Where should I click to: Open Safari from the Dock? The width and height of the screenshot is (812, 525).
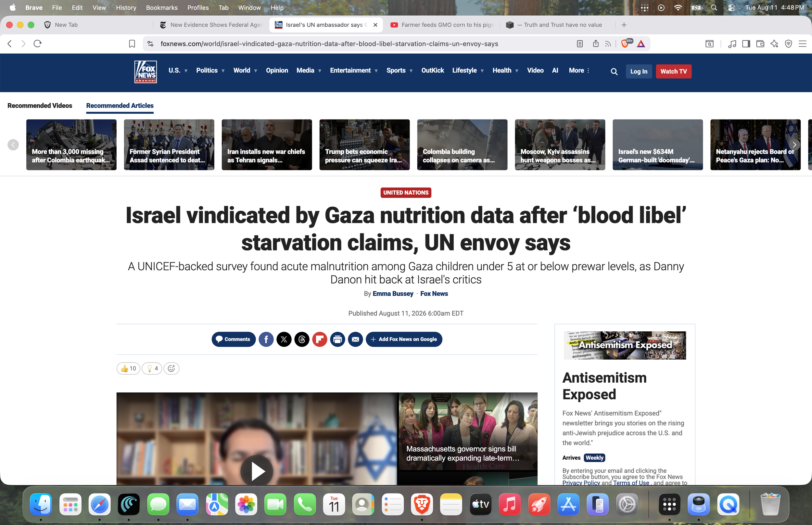click(x=99, y=504)
